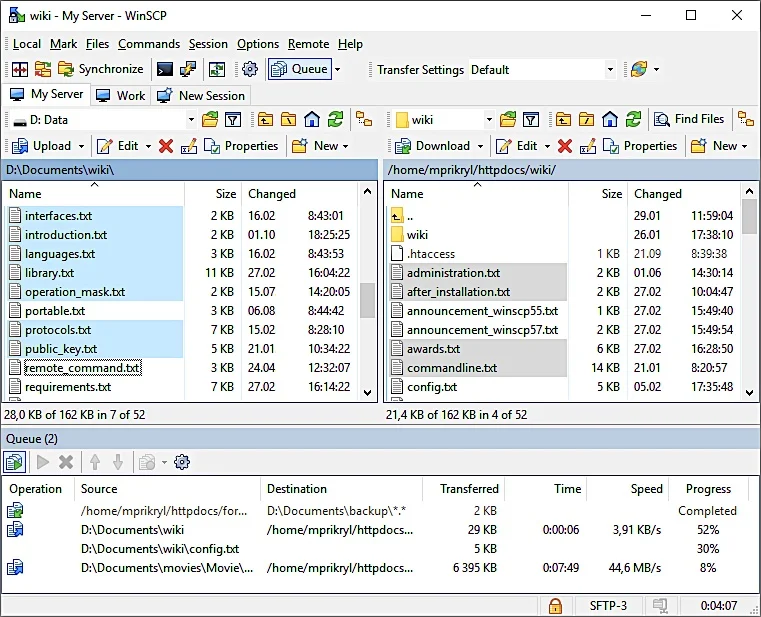Open the Files menu

click(x=98, y=44)
